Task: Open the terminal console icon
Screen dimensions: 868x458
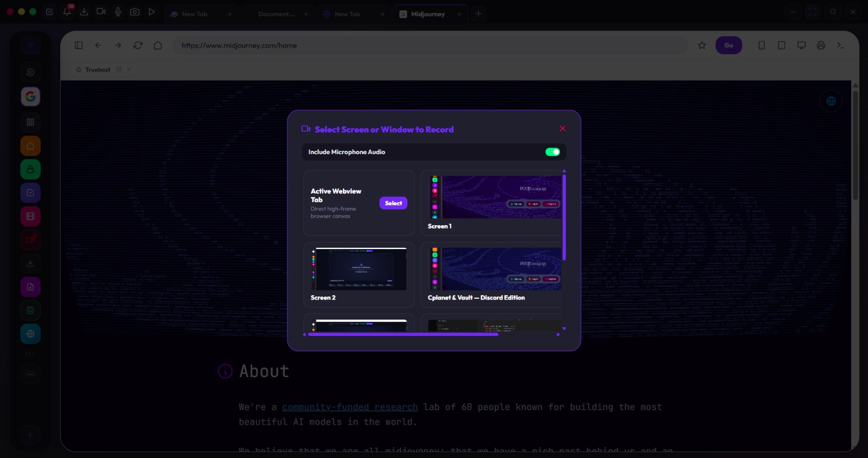Action: (841, 46)
